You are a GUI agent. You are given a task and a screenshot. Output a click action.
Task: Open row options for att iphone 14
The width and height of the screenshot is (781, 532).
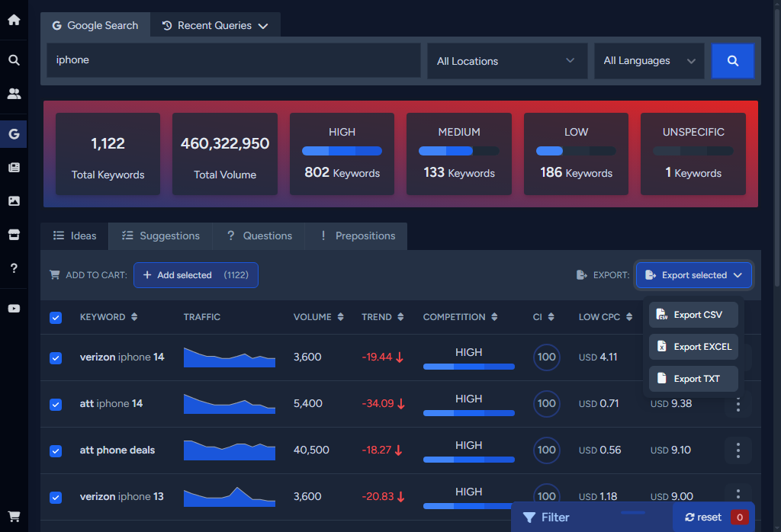click(738, 404)
